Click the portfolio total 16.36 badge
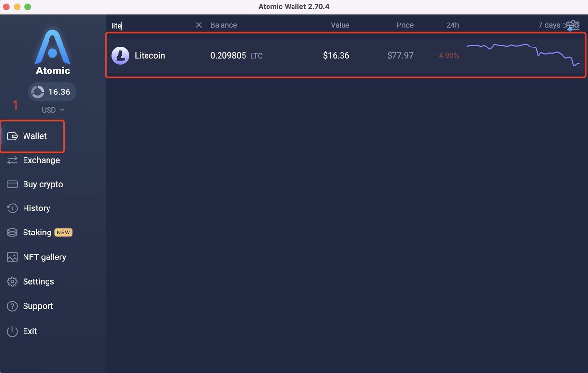 coord(52,92)
